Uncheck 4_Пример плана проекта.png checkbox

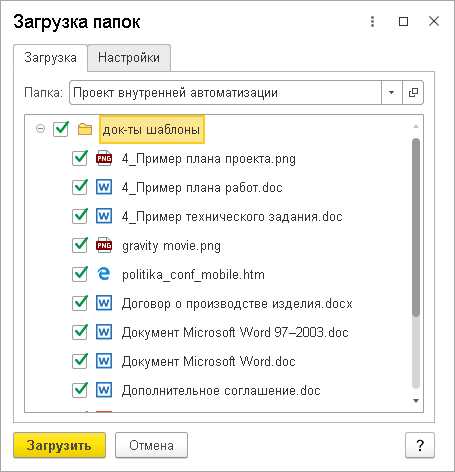(80, 158)
